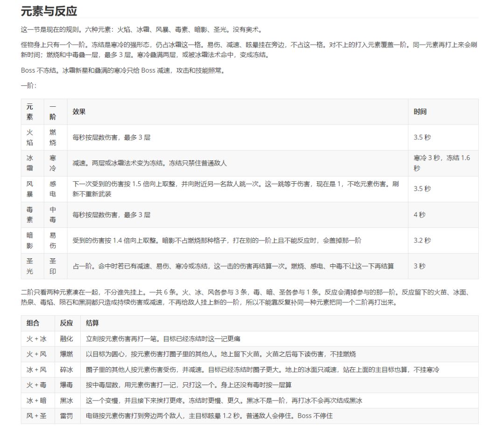Click the "爆燃" reaction cell
The height and width of the screenshot is (428, 504).
pos(68,354)
